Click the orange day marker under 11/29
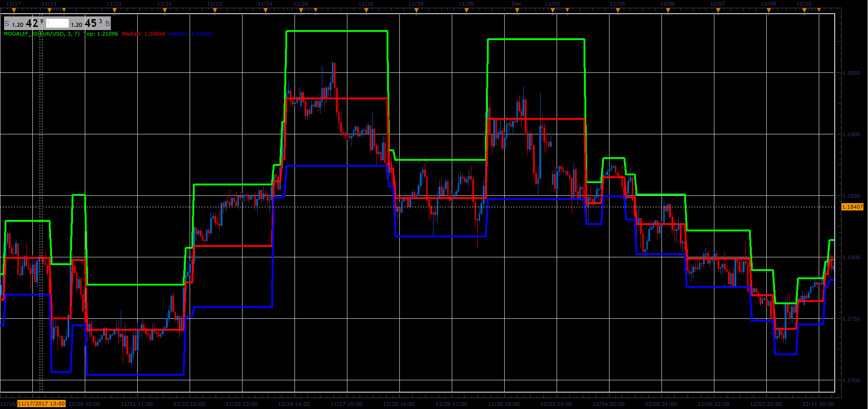Viewport: 868px width, 409px height. (416, 10)
